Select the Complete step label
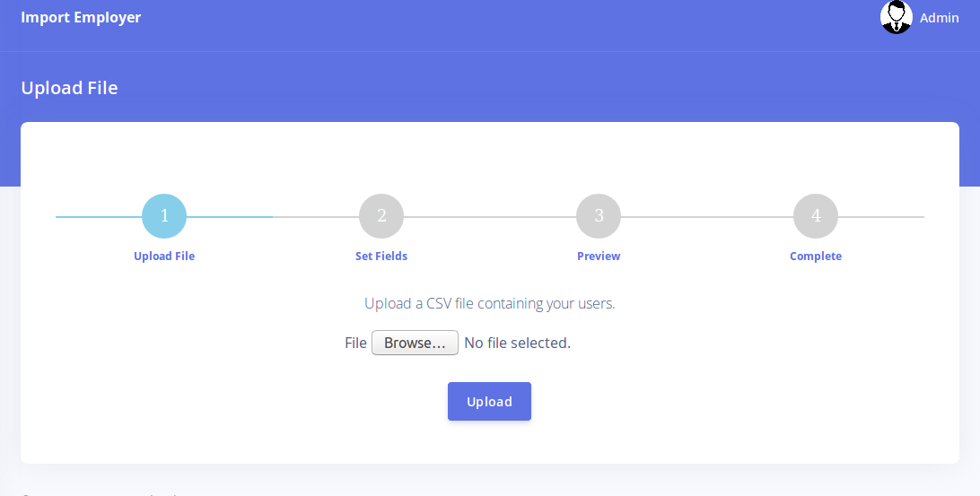Viewport: 980px width, 496px height. tap(816, 257)
